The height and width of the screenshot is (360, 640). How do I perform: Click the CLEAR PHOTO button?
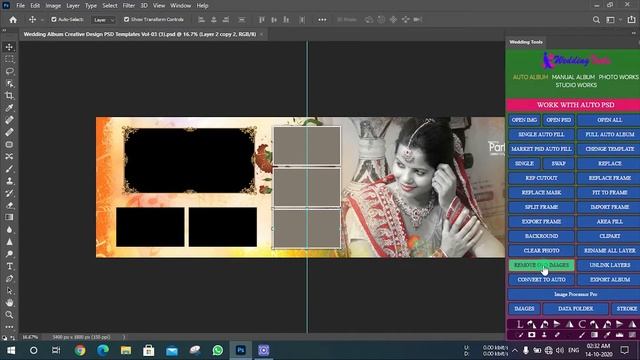pos(541,251)
